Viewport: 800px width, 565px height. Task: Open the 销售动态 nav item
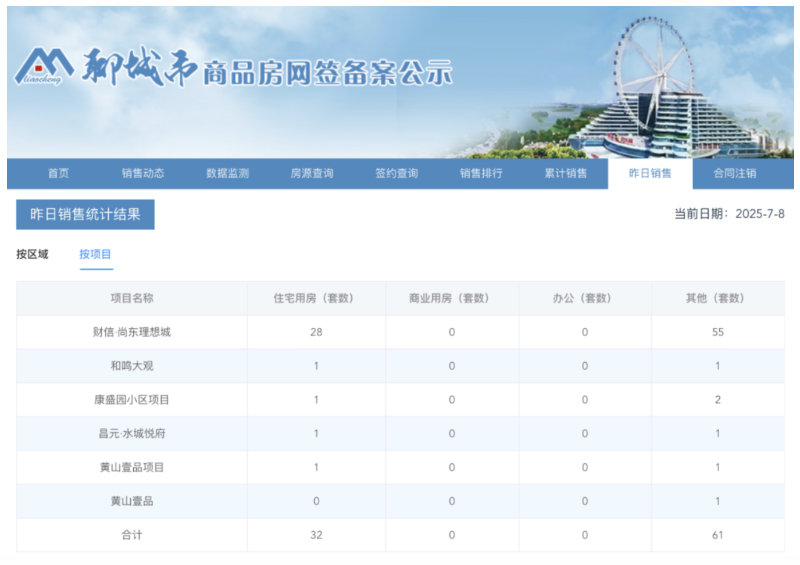[143, 174]
